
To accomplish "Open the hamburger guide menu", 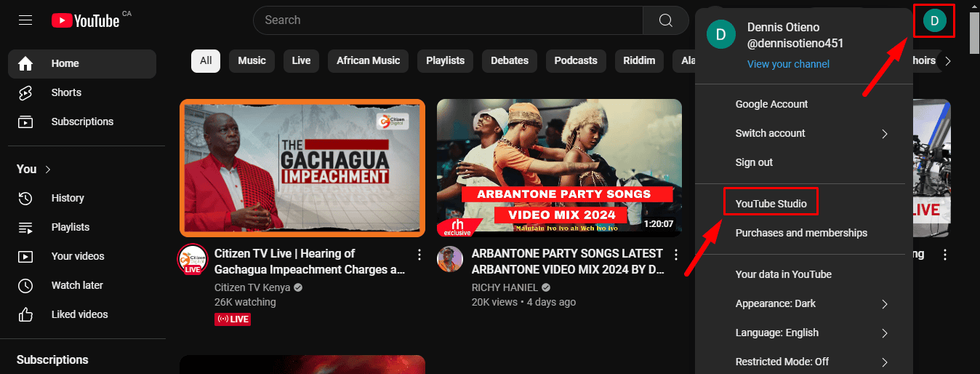I will point(25,20).
